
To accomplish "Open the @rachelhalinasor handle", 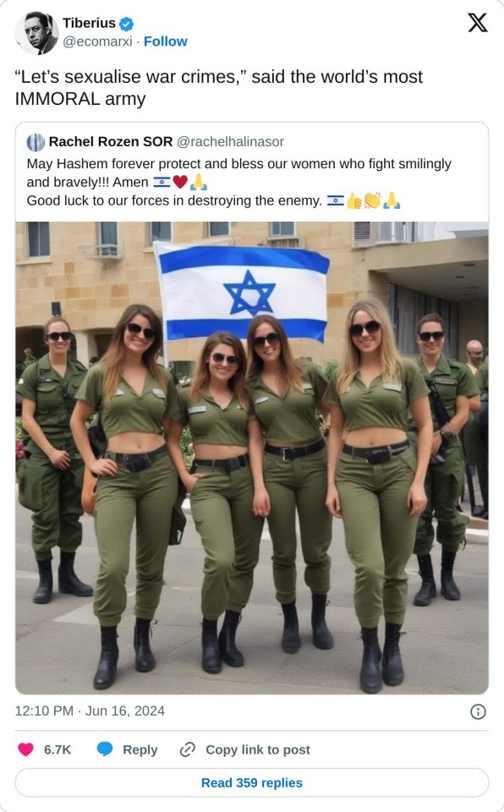I will tap(231, 142).
